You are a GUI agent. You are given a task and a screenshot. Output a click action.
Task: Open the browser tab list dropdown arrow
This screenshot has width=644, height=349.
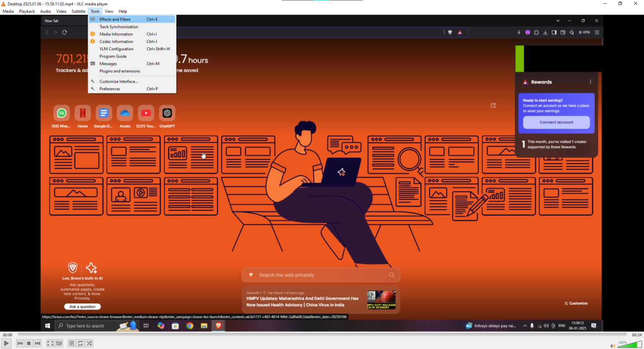click(x=558, y=20)
